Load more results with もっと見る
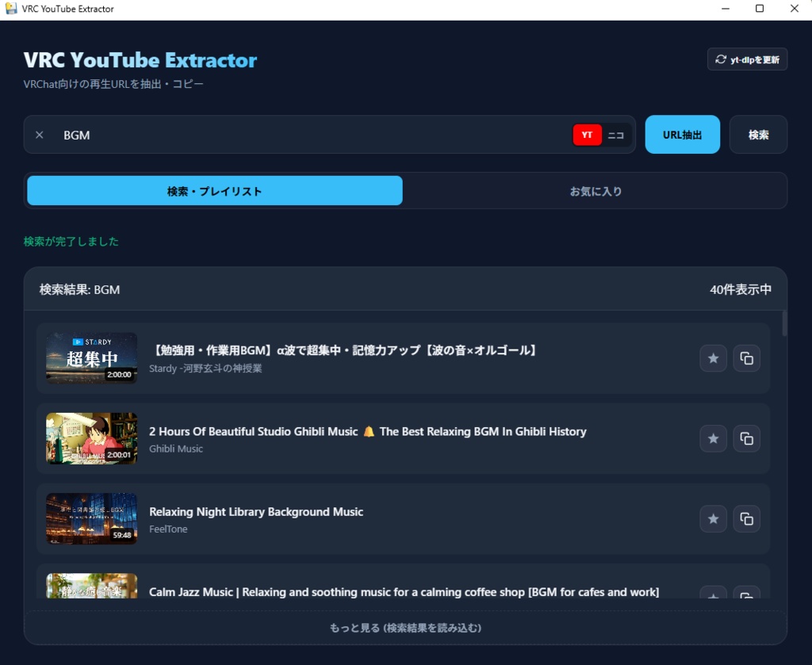The height and width of the screenshot is (665, 812). pos(405,627)
